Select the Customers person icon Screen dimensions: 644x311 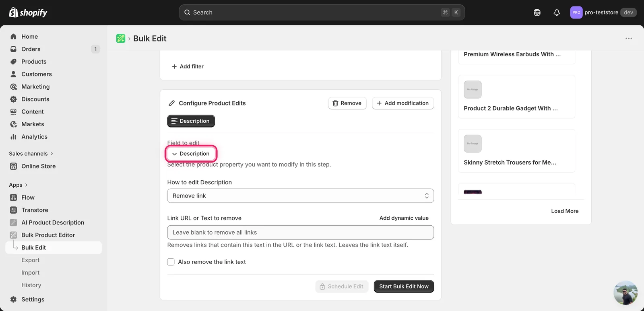tap(13, 74)
